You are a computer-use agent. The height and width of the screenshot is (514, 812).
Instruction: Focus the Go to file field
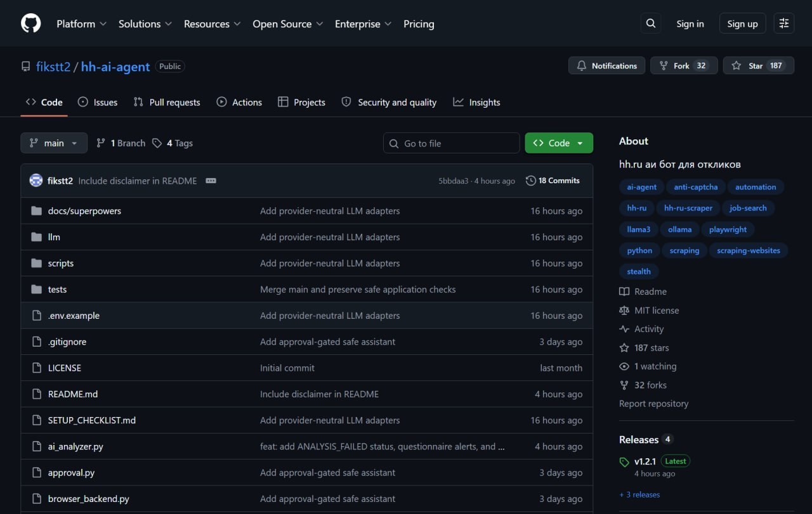[x=451, y=143]
